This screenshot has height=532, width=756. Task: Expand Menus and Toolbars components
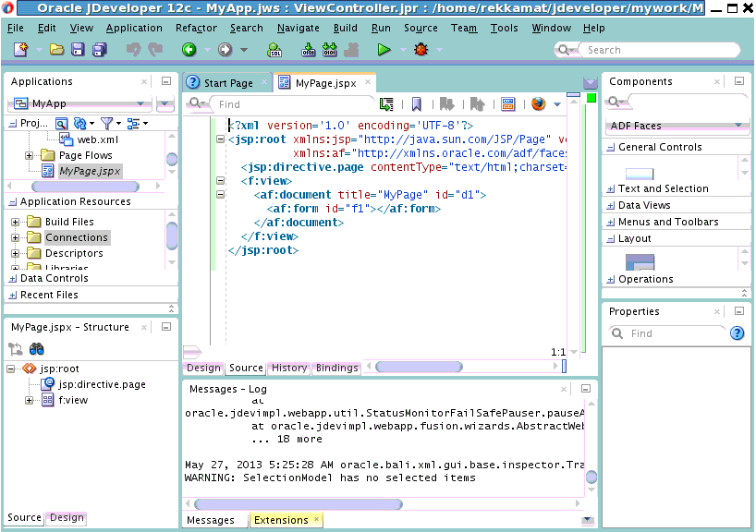tap(611, 223)
